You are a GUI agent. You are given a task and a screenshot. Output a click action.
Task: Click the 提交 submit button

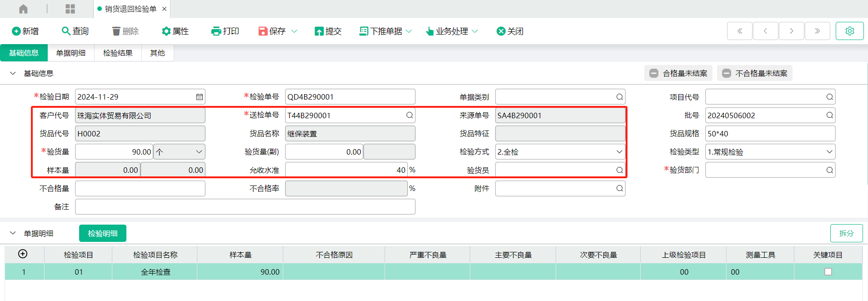point(328,31)
